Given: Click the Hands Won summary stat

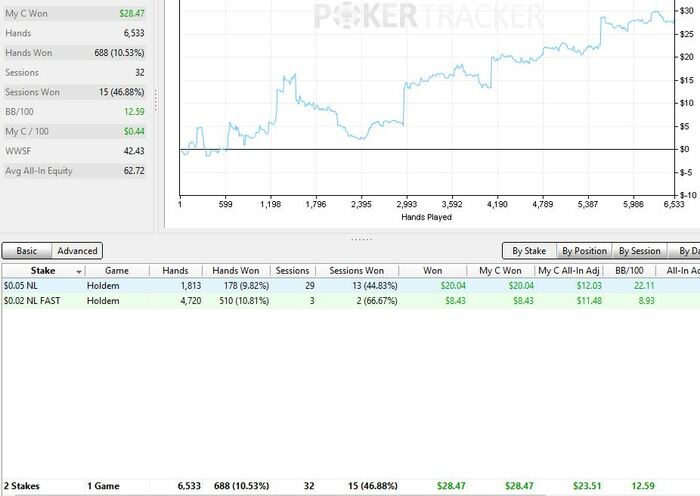Looking at the screenshot, I should (75, 53).
